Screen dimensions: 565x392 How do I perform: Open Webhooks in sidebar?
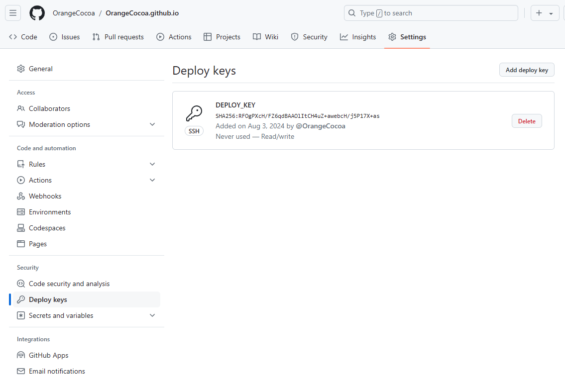tap(87, 196)
